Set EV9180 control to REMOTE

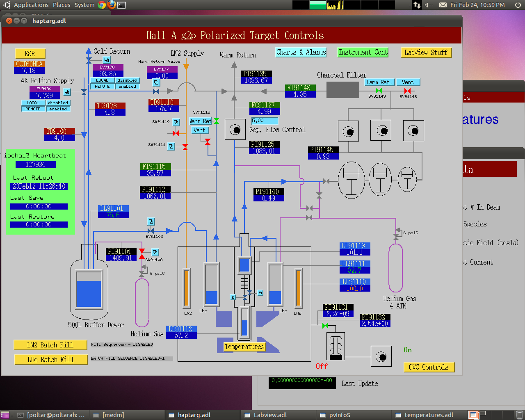[x=33, y=109]
